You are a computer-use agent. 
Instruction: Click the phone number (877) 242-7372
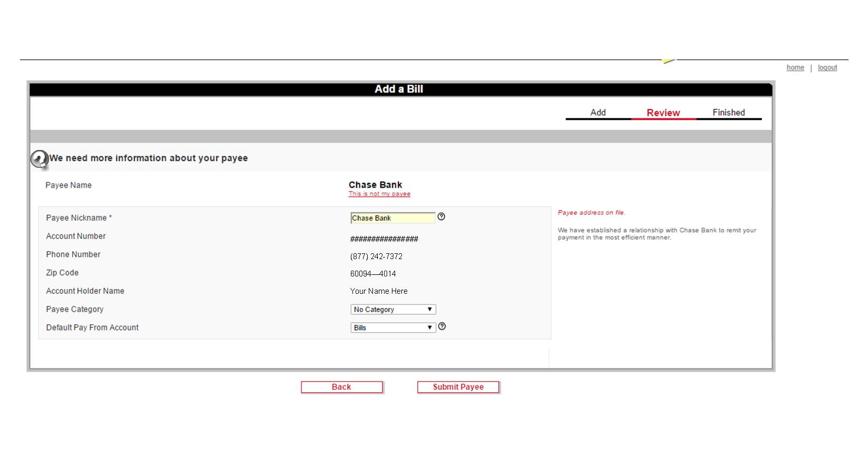pos(376,256)
